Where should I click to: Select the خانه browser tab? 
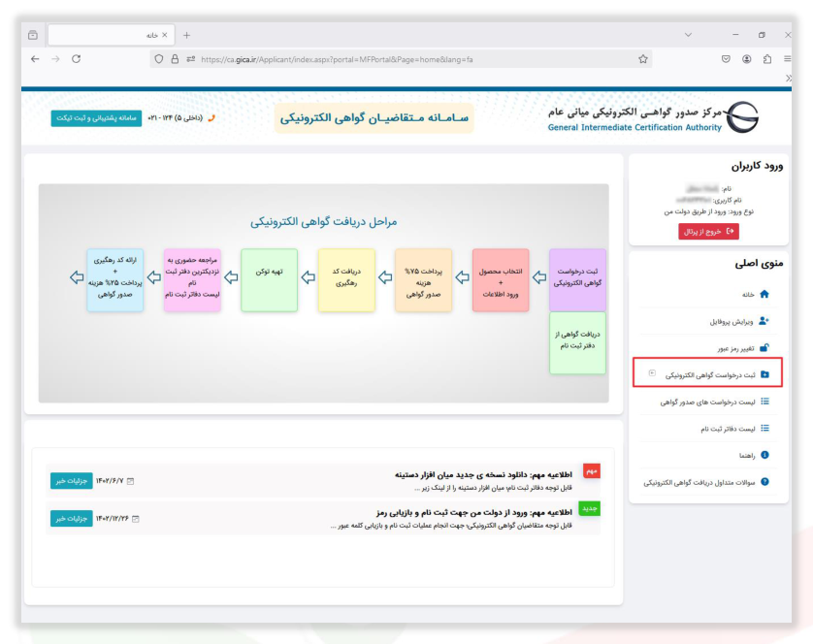click(111, 35)
